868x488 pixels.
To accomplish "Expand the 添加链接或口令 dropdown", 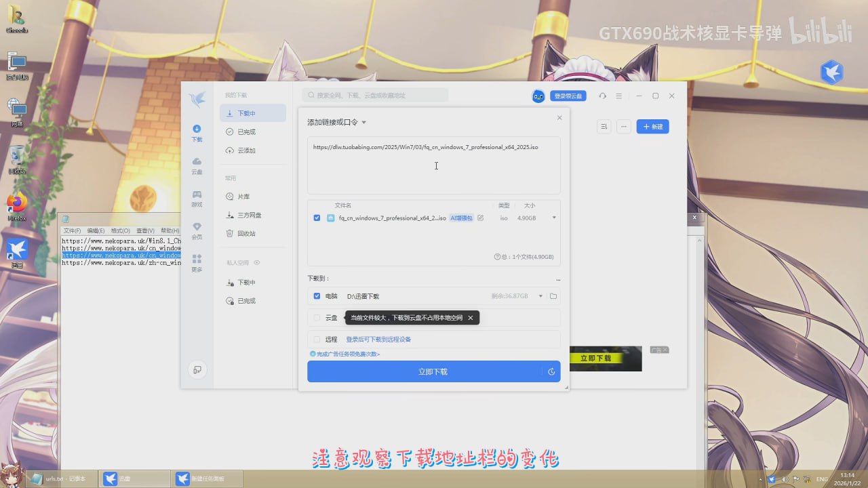I will click(x=363, y=123).
